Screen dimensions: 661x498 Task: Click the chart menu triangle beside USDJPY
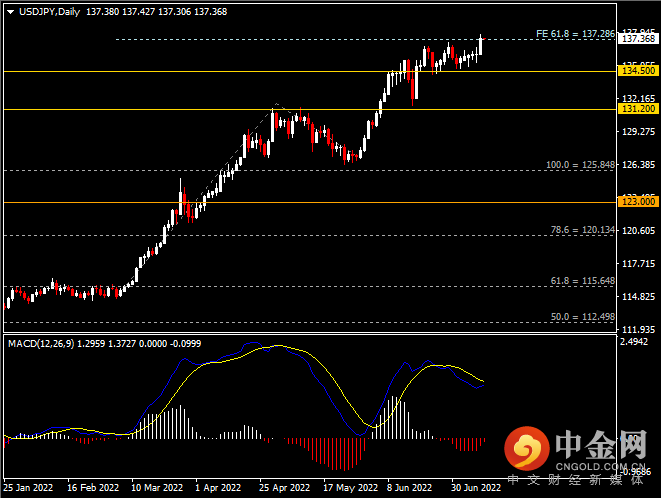pyautogui.click(x=11, y=12)
